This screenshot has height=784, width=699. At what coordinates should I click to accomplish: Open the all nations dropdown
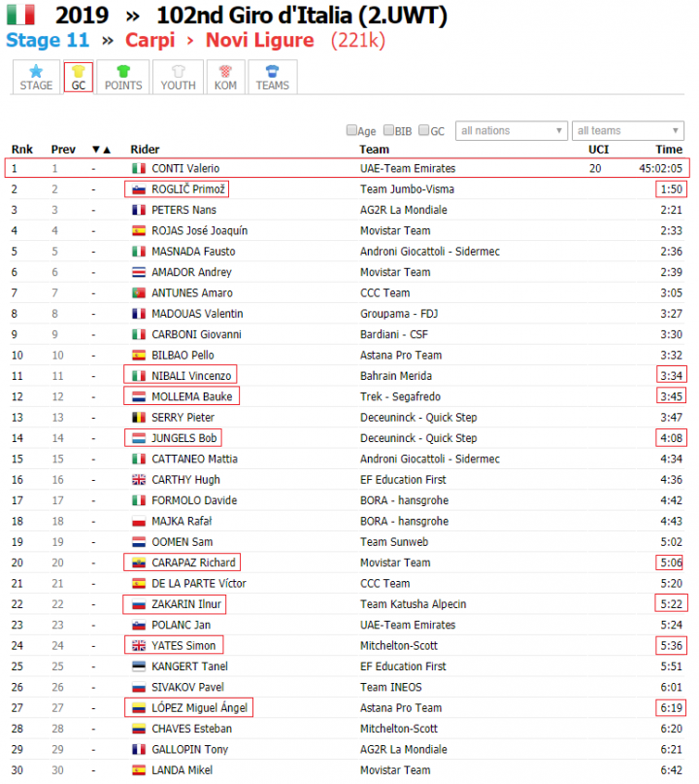click(x=511, y=130)
